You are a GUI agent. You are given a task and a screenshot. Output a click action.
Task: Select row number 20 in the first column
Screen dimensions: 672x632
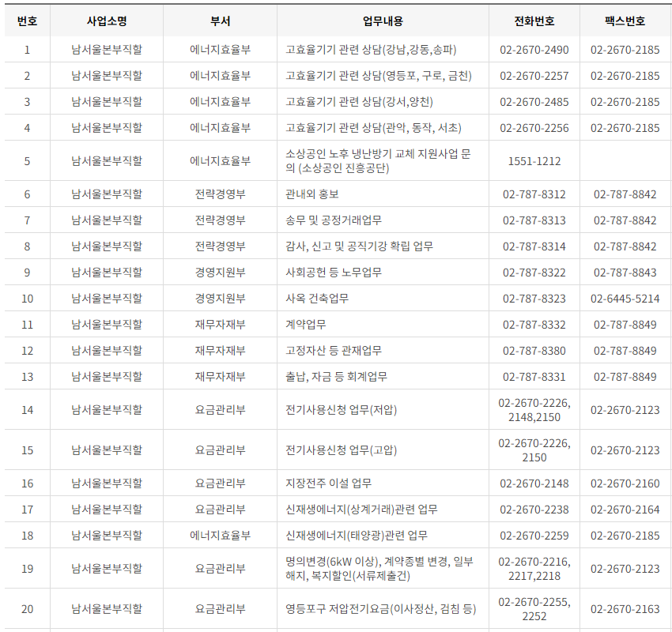[25, 610]
